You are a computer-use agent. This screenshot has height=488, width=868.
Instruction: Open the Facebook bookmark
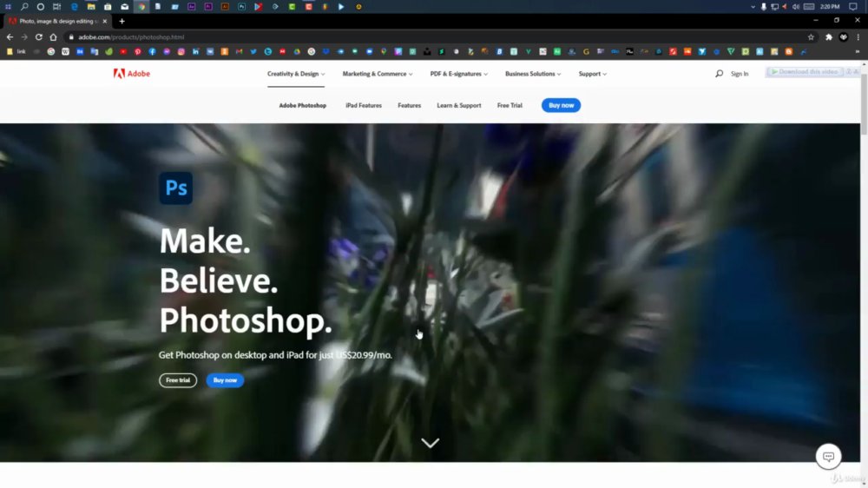point(152,51)
